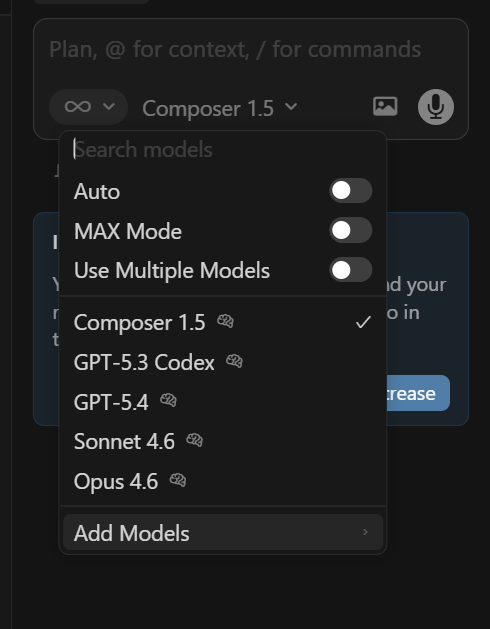This screenshot has width=490, height=629.
Task: Select the Opus 4.6 model
Action: click(223, 481)
